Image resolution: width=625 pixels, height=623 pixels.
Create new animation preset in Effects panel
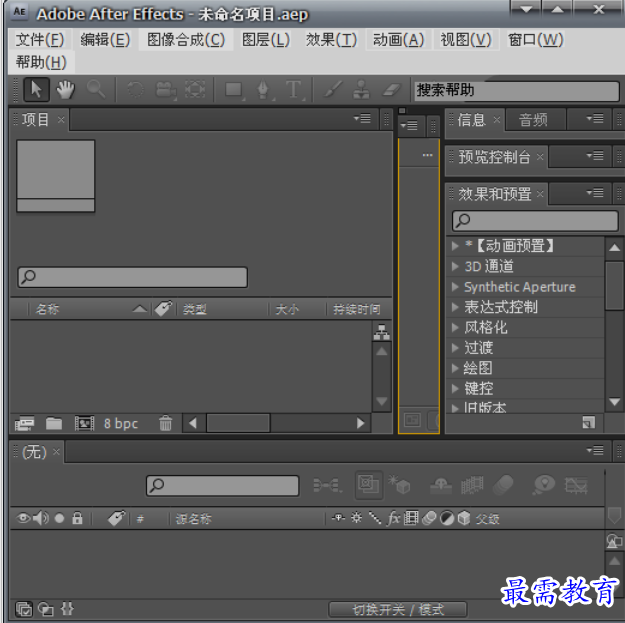(x=588, y=423)
